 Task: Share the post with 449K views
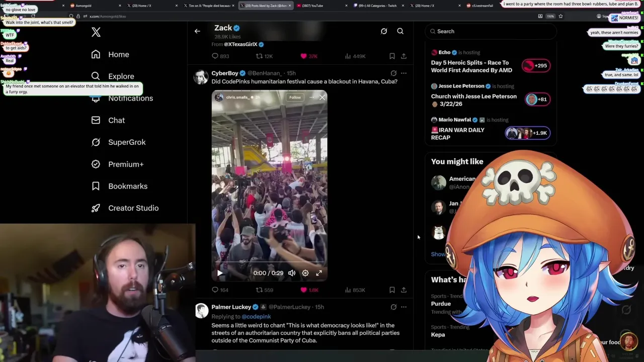click(x=404, y=56)
